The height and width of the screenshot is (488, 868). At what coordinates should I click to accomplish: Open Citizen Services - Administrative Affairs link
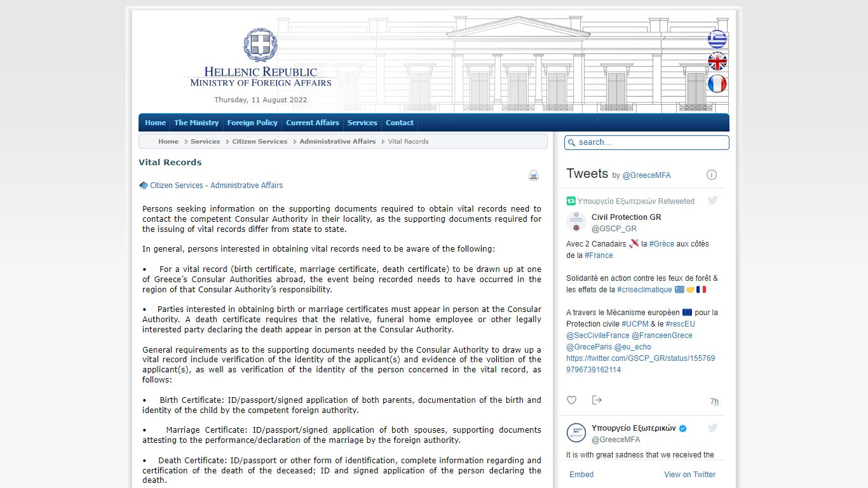[216, 186]
